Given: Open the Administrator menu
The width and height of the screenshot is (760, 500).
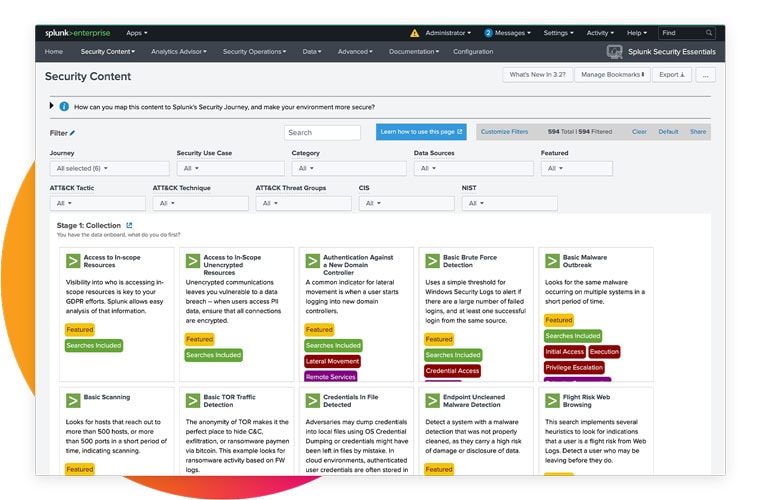Looking at the screenshot, I should pyautogui.click(x=448, y=33).
